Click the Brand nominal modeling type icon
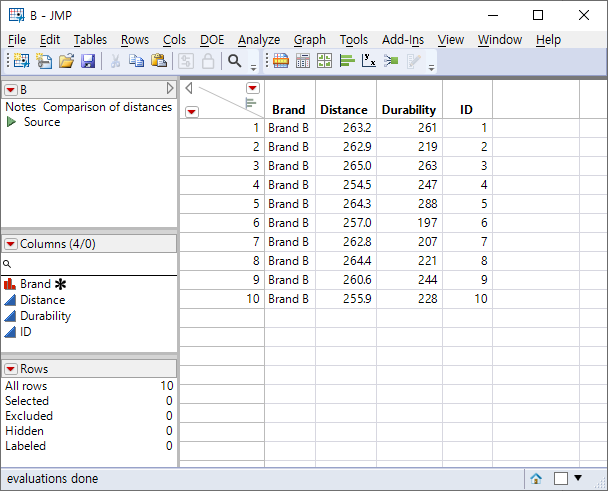Viewport: 608px width, 491px height. pos(10,284)
